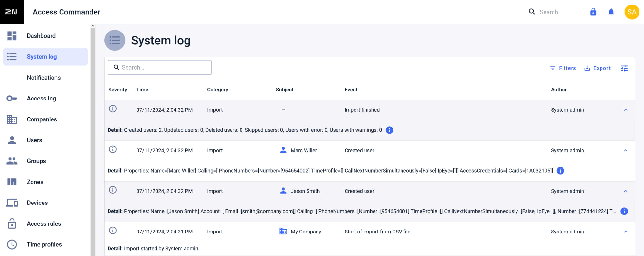Open the Filters panel
This screenshot has height=256, width=644.
[x=563, y=68]
